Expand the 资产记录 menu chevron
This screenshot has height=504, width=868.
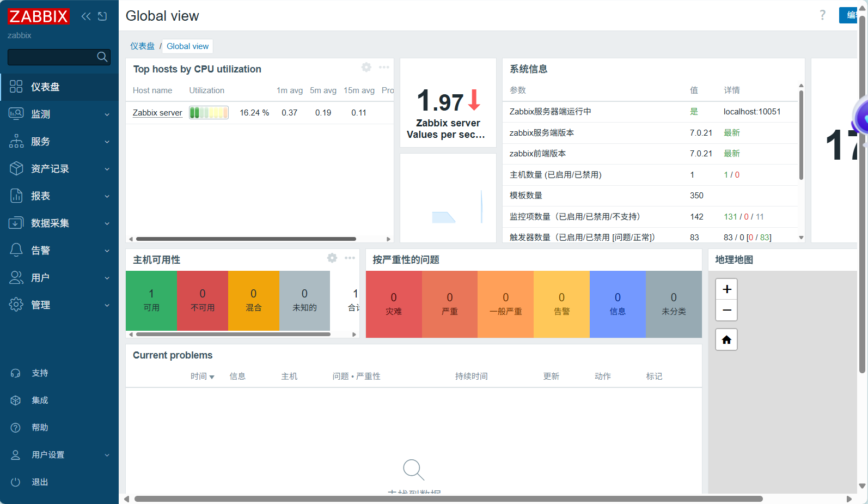tap(107, 169)
